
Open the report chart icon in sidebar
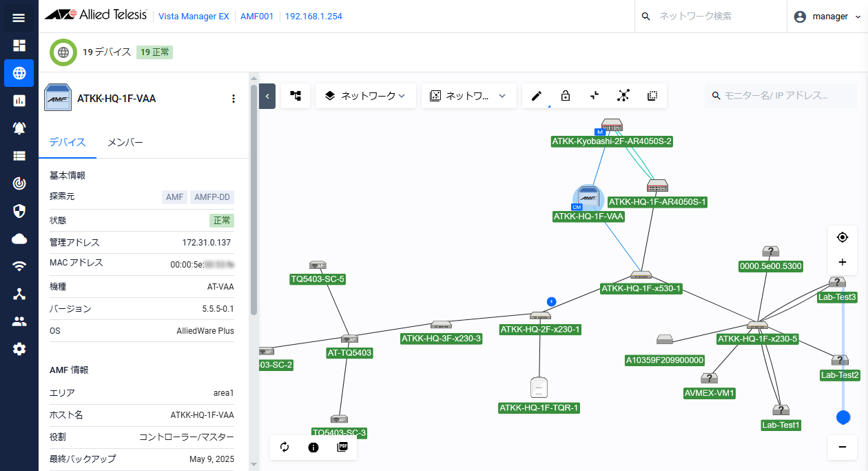[19, 101]
